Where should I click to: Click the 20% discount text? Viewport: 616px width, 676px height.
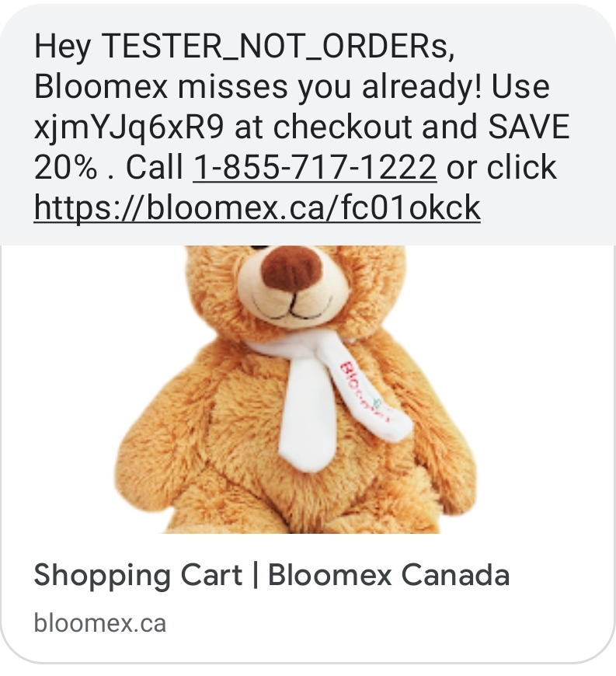pos(65,167)
